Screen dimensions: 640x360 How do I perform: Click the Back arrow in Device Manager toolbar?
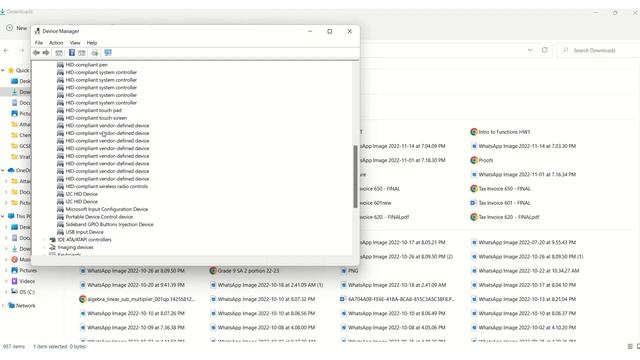click(x=36, y=53)
